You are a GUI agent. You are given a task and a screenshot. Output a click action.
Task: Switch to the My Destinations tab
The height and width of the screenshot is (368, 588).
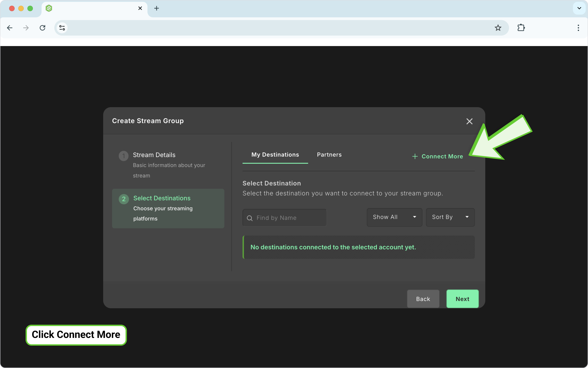coord(275,155)
